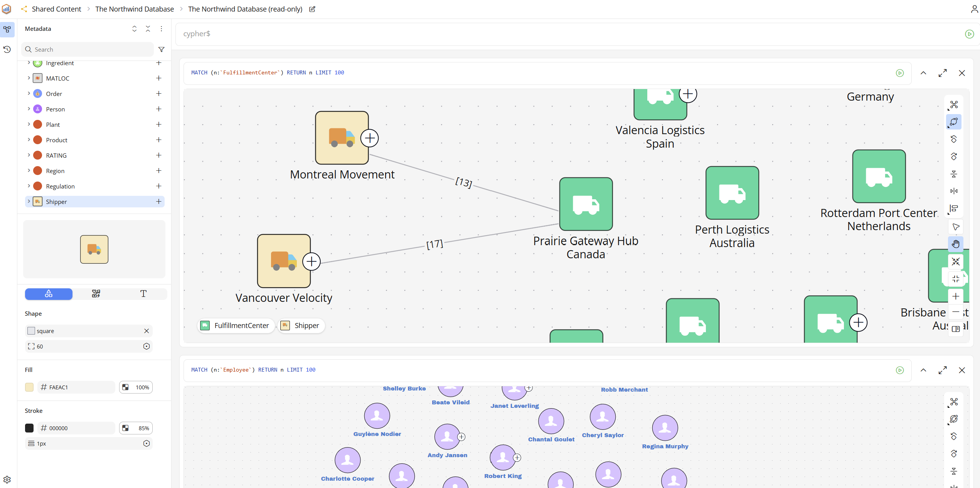The image size is (980, 488).
Task: Run the main cypher query play icon
Action: coord(969,34)
